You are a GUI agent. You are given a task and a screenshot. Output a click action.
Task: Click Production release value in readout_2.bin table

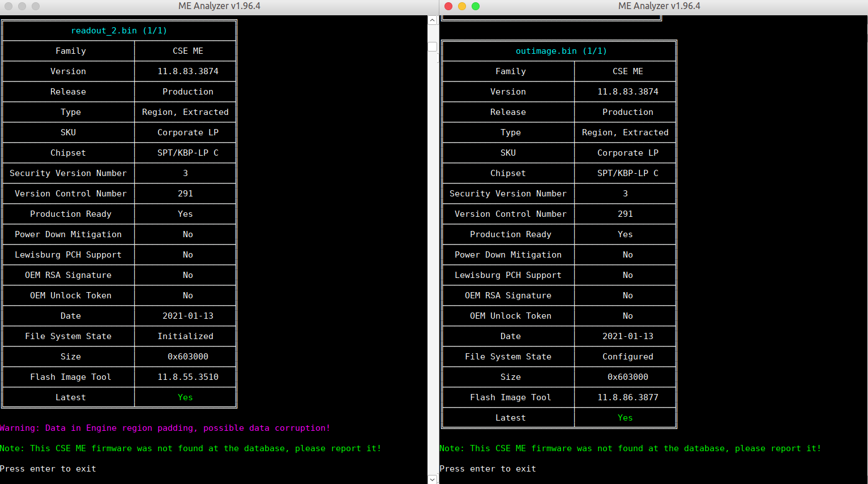188,92
